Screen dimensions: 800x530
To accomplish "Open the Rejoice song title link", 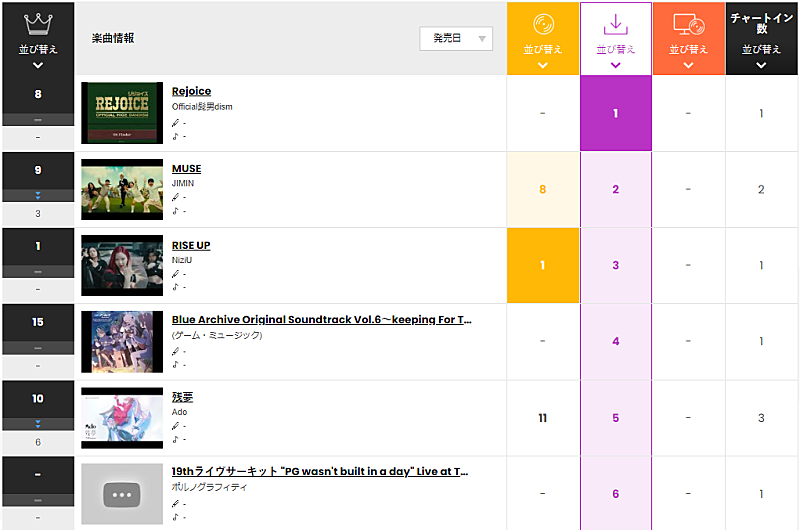I will (191, 92).
